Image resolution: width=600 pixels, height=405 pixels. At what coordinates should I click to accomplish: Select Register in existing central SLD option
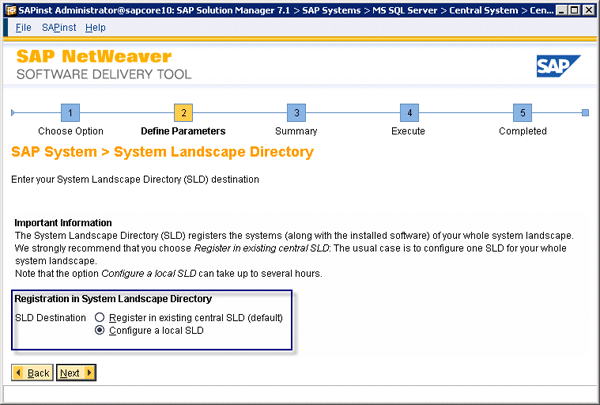[100, 317]
